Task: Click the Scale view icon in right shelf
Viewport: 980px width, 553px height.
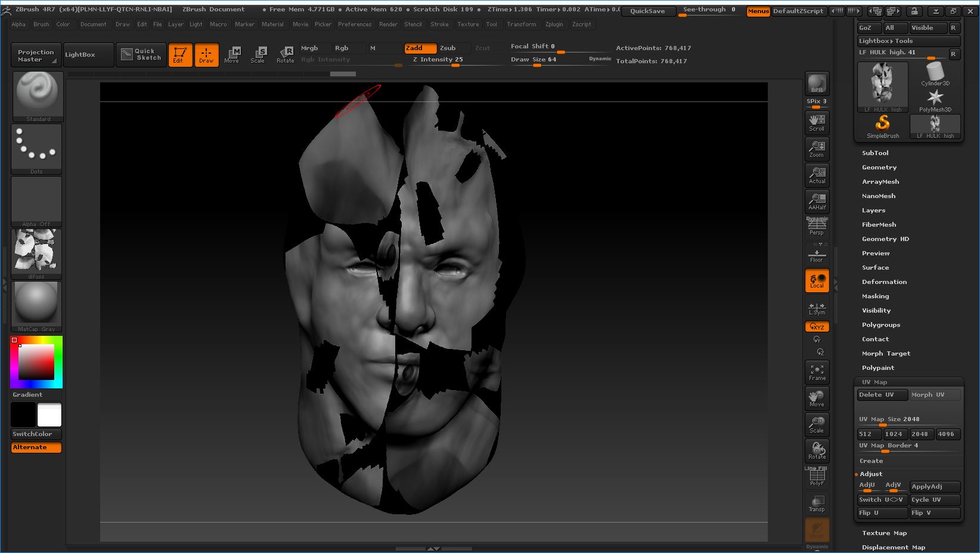Action: click(817, 425)
